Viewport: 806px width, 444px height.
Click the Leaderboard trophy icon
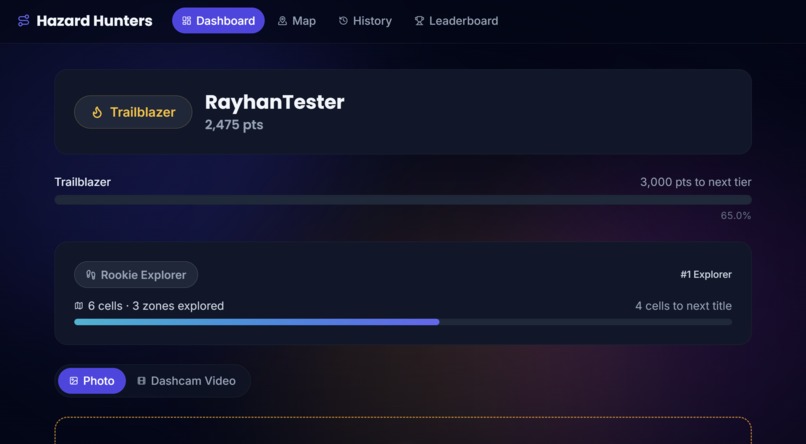pos(419,21)
